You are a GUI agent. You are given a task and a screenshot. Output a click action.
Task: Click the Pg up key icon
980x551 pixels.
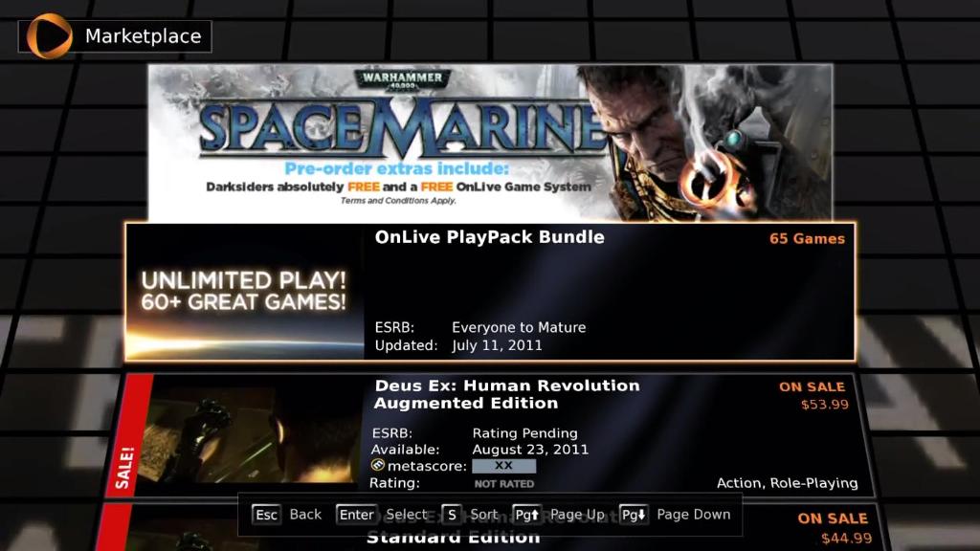(526, 515)
